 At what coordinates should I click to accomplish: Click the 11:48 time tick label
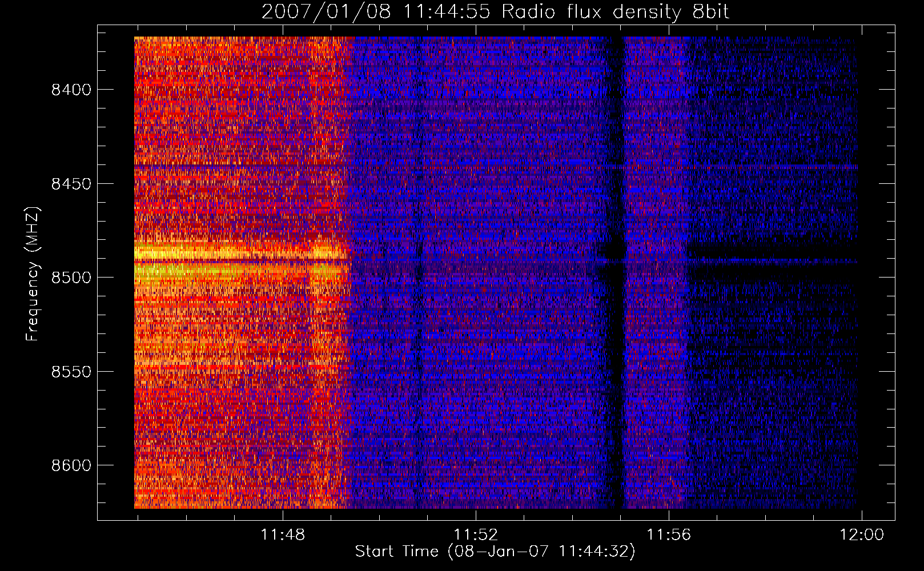(283, 535)
